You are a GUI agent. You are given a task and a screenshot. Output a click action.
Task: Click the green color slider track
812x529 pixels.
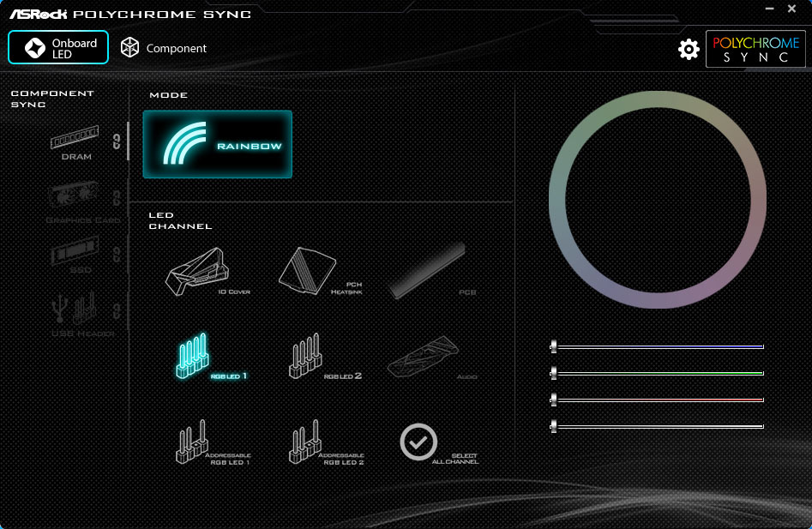click(657, 373)
